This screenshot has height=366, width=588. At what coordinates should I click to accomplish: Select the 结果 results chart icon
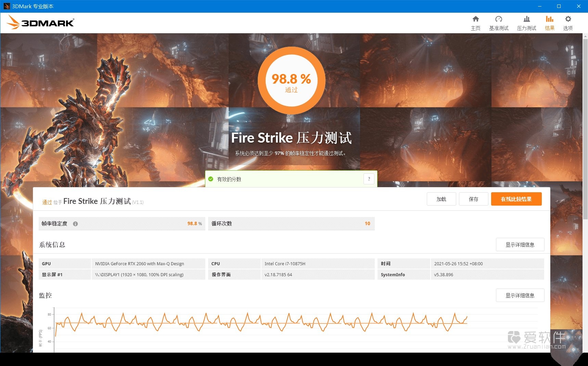pos(549,19)
